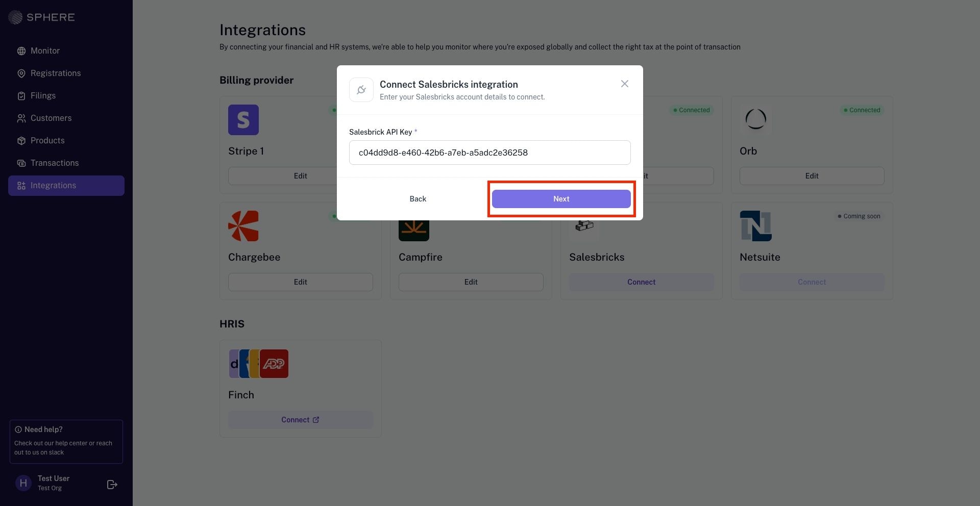Open the Need help? box

click(x=66, y=442)
